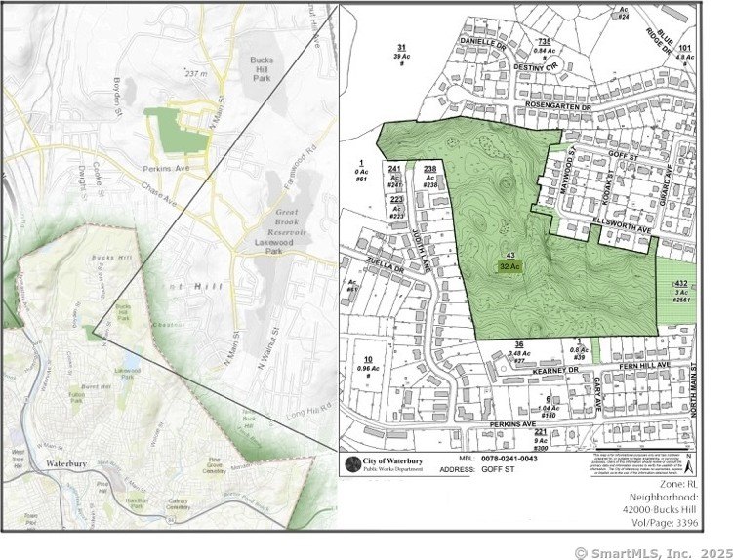The image size is (733, 560).
Task: Select parcel 36 with 3.48 Ac
Action: (x=520, y=352)
